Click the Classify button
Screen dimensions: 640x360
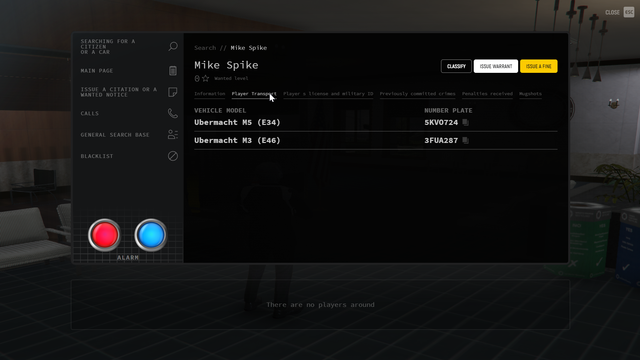click(x=456, y=66)
